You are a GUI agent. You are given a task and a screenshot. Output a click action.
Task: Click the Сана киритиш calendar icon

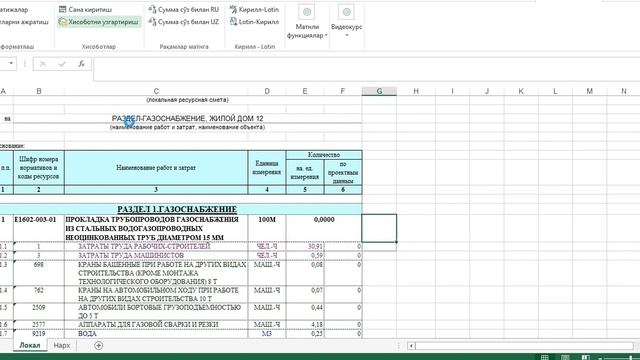(62, 9)
